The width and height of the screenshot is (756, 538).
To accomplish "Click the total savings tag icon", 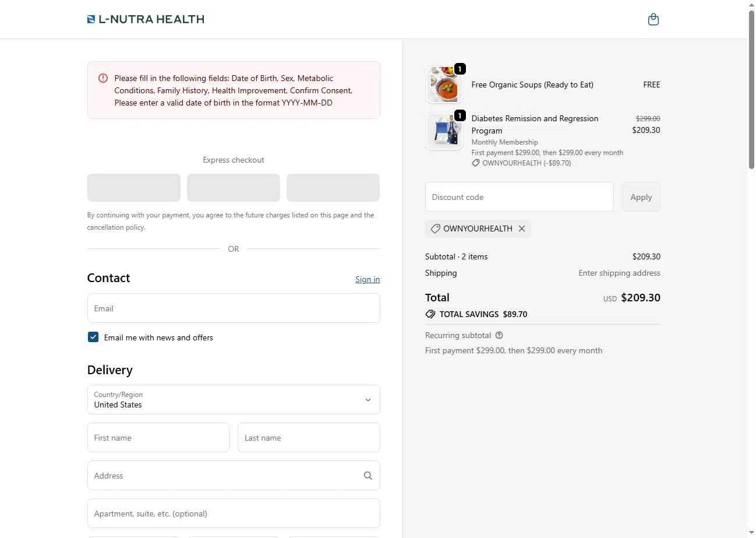I will click(x=430, y=314).
